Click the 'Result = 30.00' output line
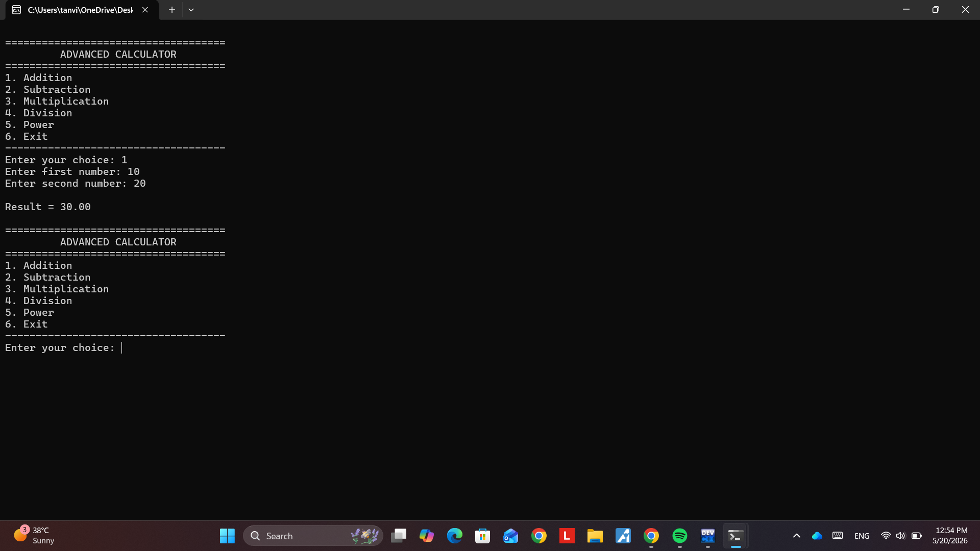The width and height of the screenshot is (980, 551). point(48,207)
